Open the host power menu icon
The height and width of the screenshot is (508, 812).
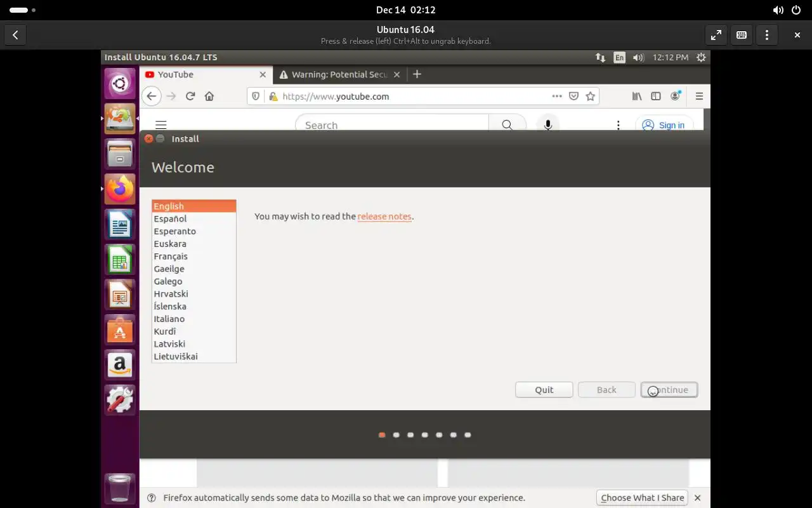(x=796, y=10)
